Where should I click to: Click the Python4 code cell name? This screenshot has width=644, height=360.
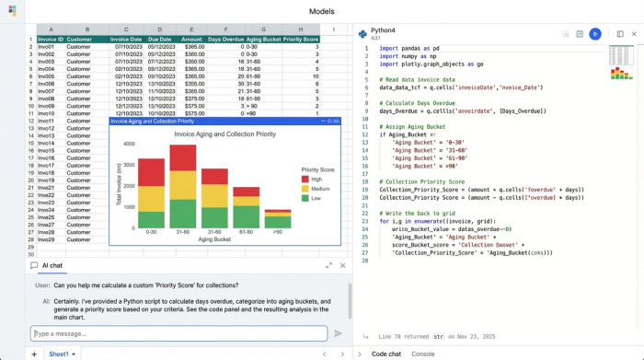pos(383,30)
